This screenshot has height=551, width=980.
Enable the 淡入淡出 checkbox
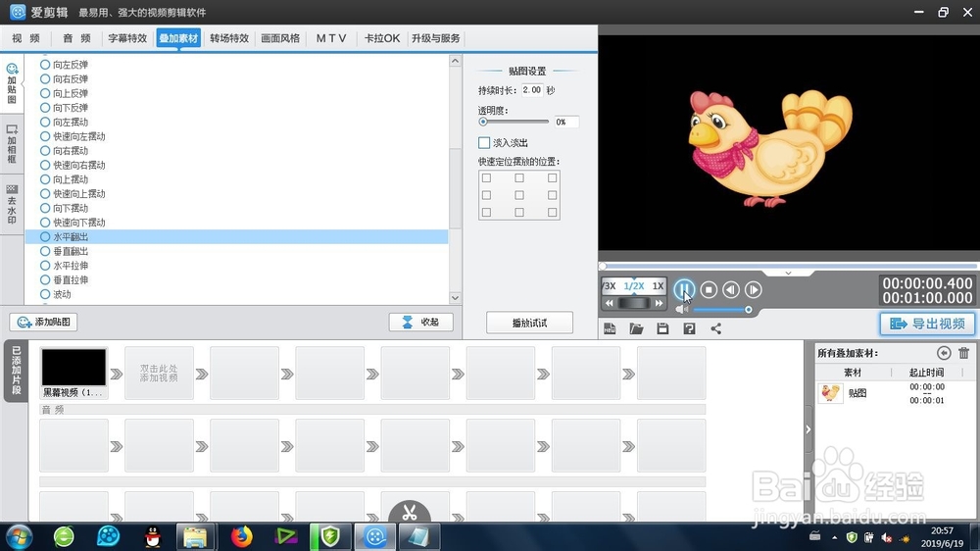(484, 142)
